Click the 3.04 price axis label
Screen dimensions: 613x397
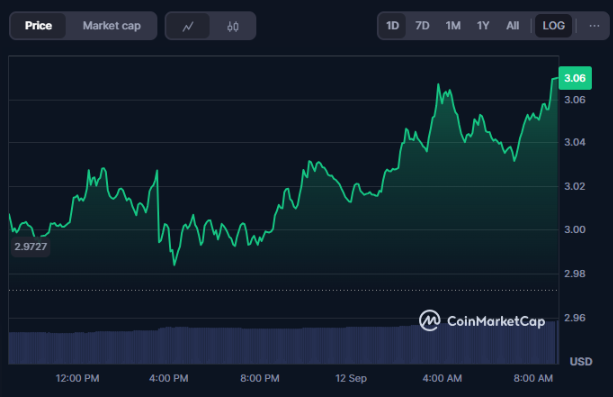(575, 142)
